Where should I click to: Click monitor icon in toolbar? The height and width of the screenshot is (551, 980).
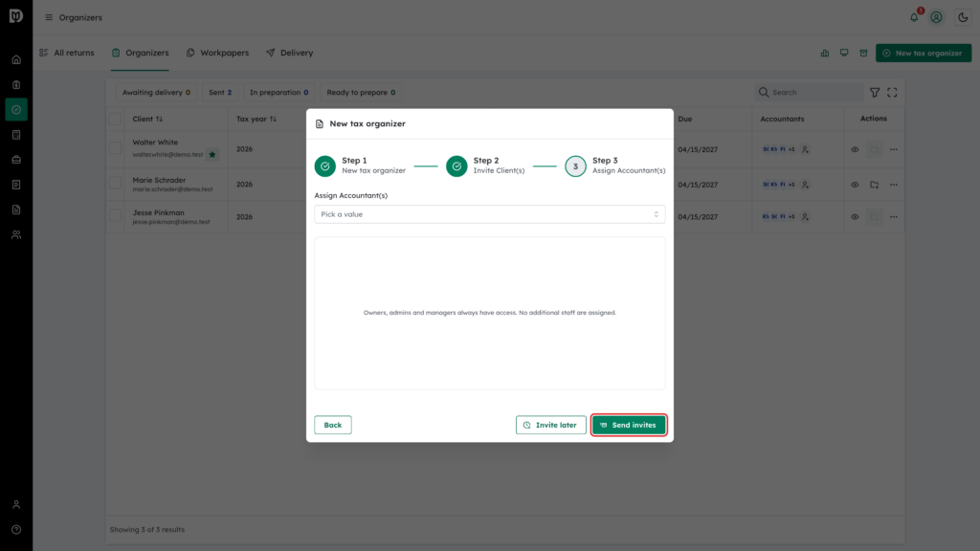844,54
